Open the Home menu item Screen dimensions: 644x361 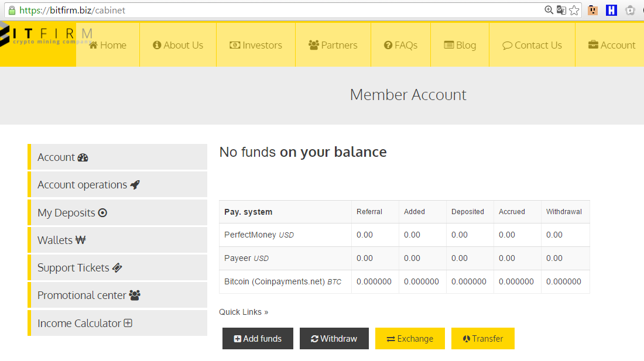[x=108, y=45]
